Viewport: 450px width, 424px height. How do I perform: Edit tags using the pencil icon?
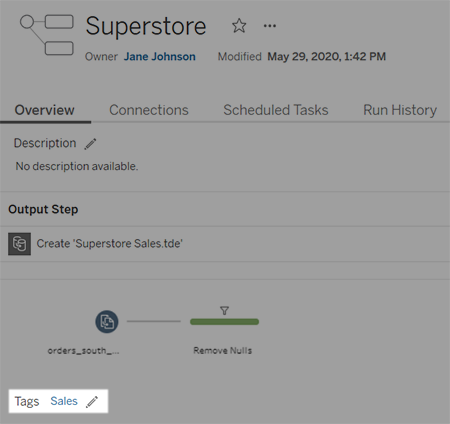pyautogui.click(x=92, y=402)
